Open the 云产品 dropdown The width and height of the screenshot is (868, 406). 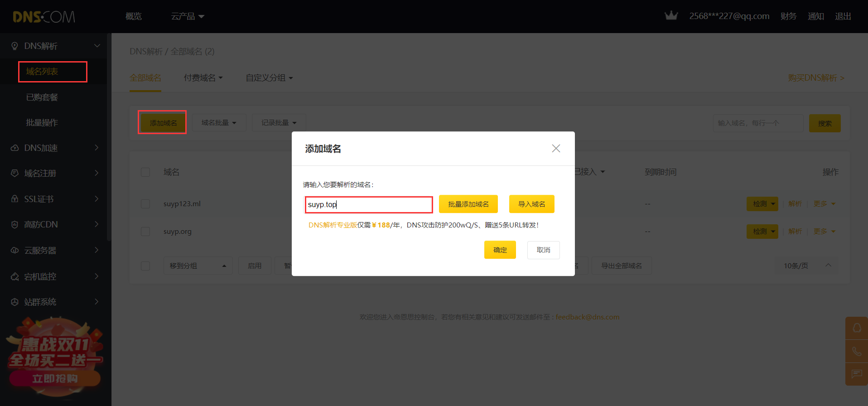coord(188,16)
